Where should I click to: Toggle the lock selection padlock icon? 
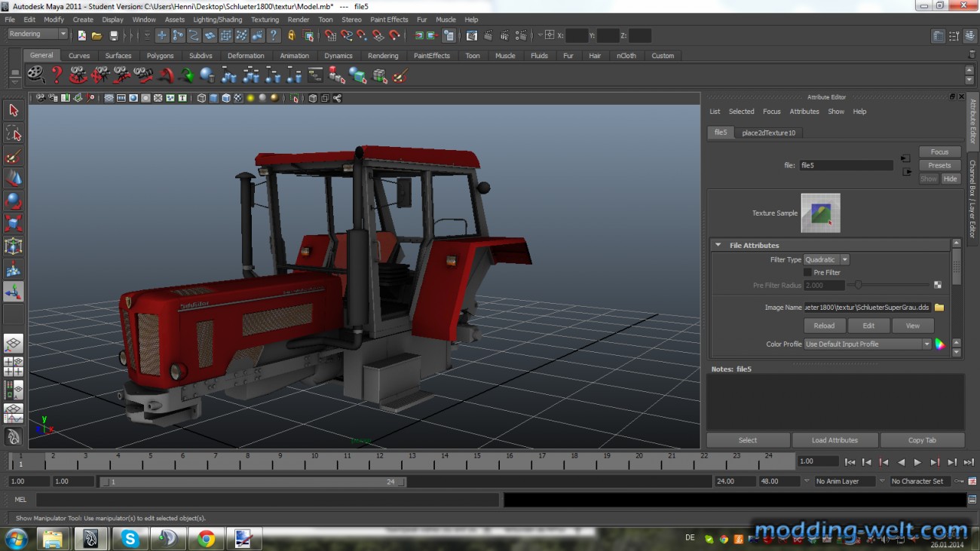(292, 35)
